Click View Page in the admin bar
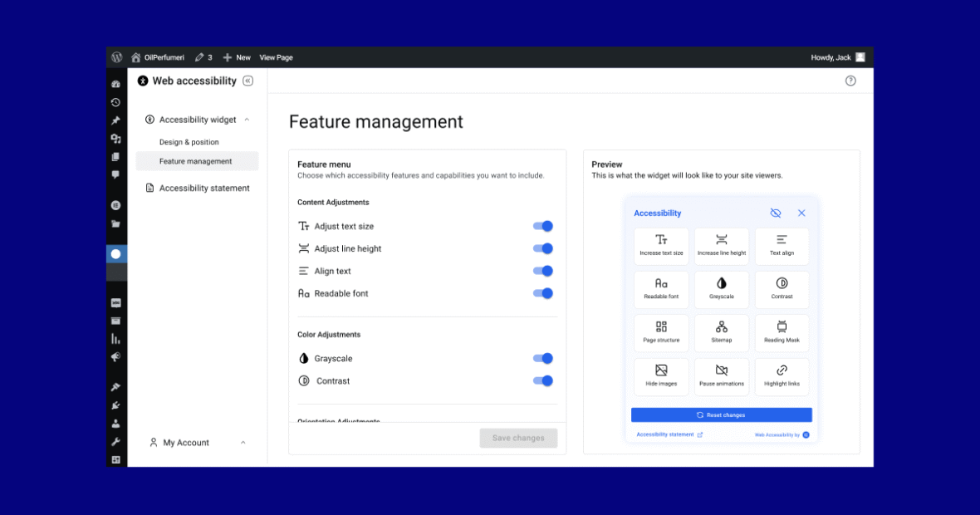Viewport: 980px width, 515px height. tap(277, 57)
